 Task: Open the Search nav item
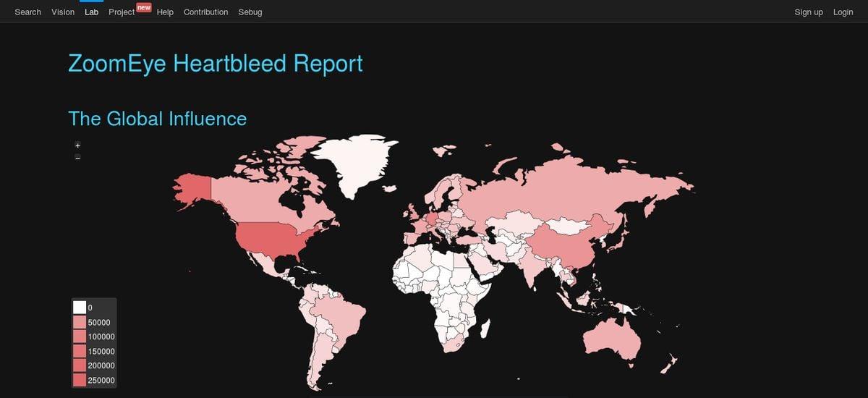[x=27, y=12]
